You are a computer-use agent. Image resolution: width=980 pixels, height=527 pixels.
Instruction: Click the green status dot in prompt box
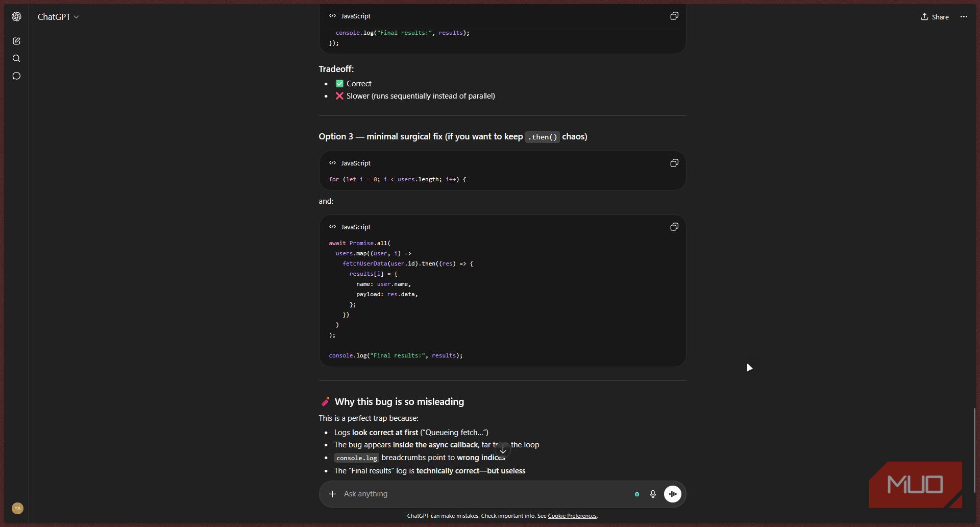[636, 494]
